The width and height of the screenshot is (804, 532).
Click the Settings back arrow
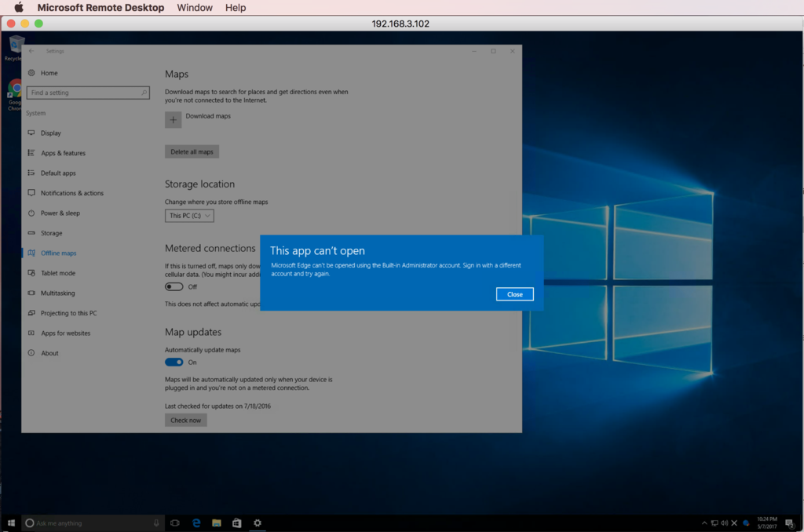tap(31, 51)
